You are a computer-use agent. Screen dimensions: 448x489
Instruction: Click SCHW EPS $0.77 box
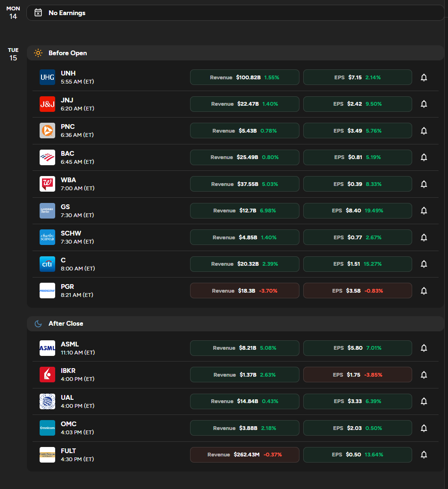coord(357,237)
